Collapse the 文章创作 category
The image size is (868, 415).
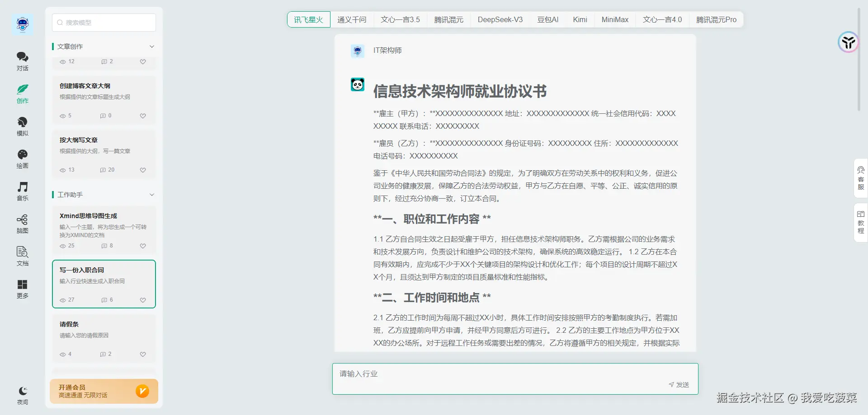pos(152,47)
